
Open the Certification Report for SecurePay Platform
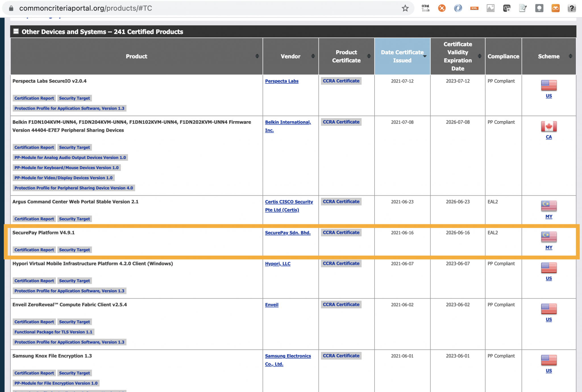34,250
